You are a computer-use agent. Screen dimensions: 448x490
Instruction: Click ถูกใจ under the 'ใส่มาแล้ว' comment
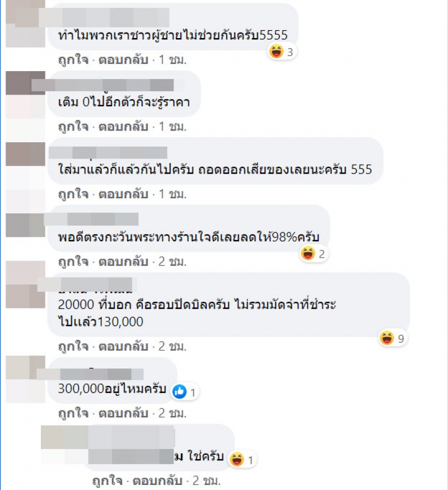(x=73, y=194)
